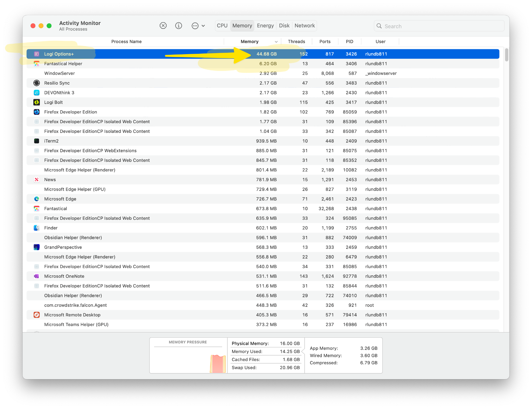Open the ellipsis actions menu icon

[195, 26]
